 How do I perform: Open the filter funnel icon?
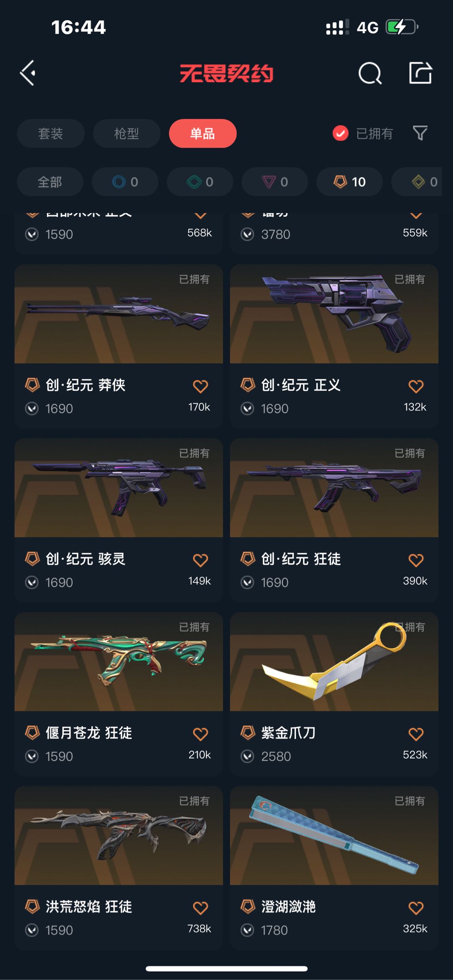(x=420, y=133)
